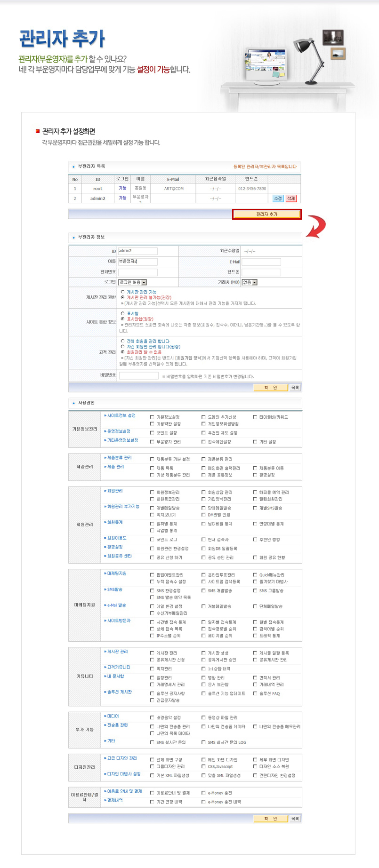Open the 거래처 (MD) 없음 dropdown
The height and width of the screenshot is (868, 379).
pyautogui.click(x=250, y=282)
